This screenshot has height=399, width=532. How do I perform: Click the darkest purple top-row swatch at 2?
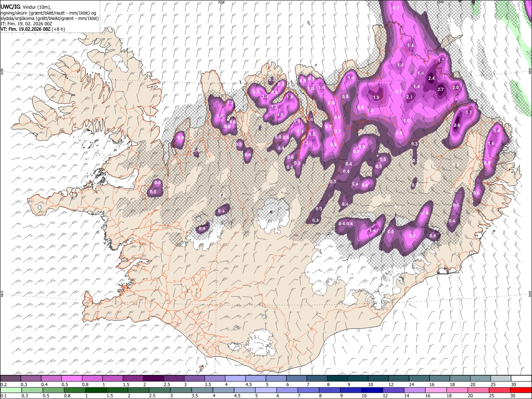(x=153, y=378)
